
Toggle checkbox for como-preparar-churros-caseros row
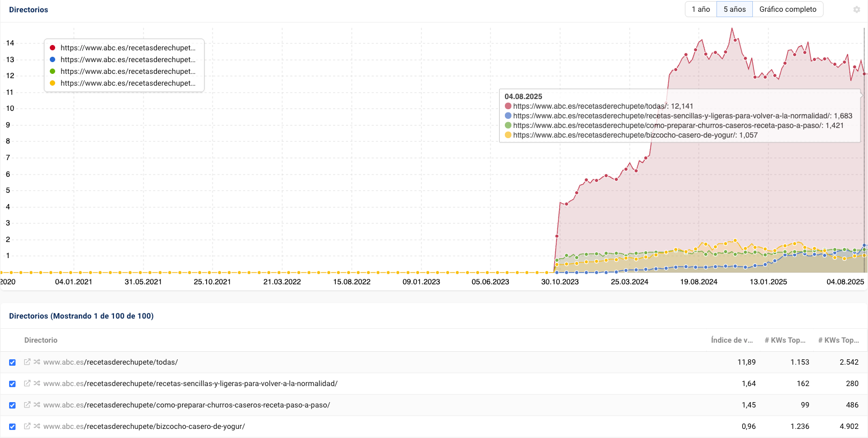tap(12, 405)
